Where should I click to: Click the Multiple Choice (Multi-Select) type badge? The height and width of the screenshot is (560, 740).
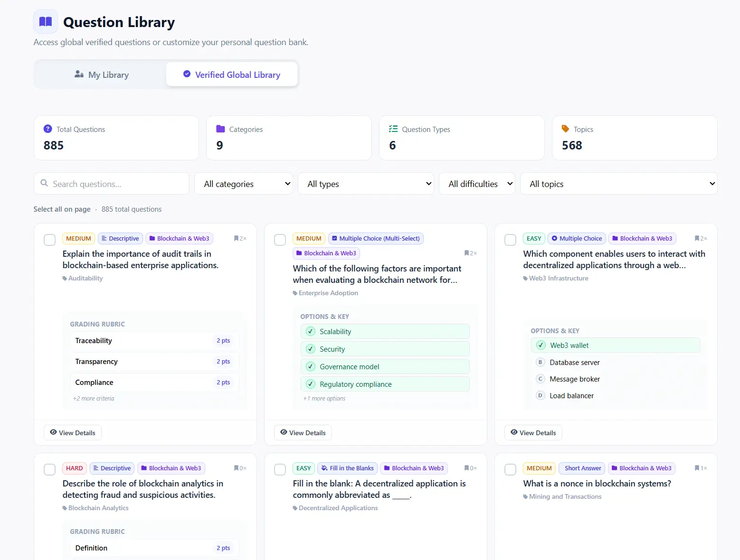376,238
